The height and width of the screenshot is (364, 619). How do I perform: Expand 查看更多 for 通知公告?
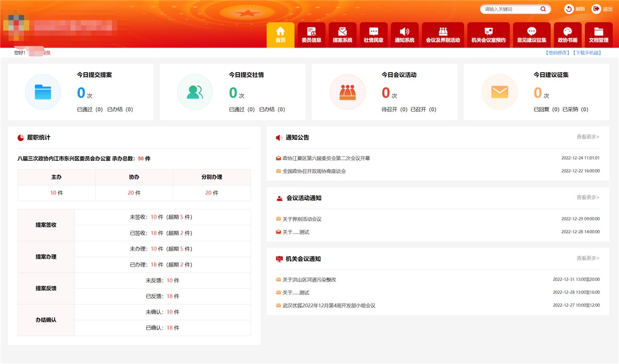587,137
